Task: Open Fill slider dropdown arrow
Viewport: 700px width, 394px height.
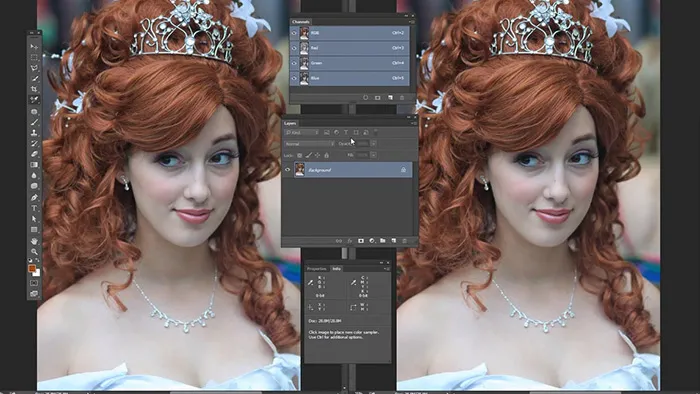Action: 373,155
